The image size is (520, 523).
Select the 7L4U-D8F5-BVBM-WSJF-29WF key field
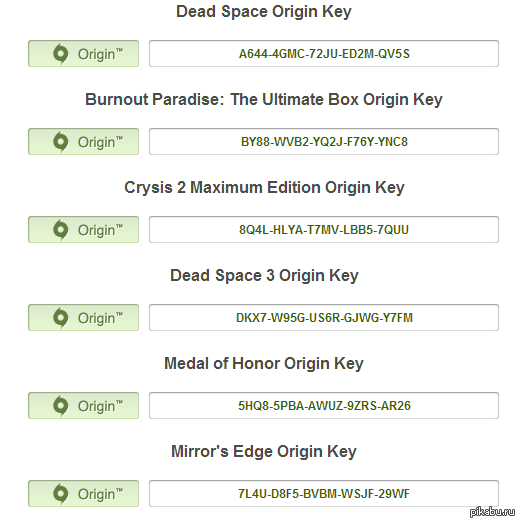click(324, 494)
